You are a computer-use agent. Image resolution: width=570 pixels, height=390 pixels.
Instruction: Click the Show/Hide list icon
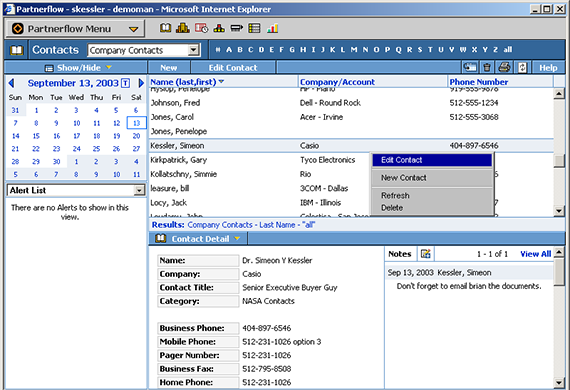point(49,68)
